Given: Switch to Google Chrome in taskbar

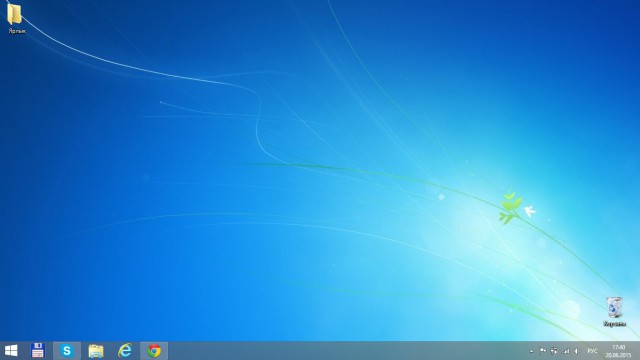Looking at the screenshot, I should tap(154, 351).
